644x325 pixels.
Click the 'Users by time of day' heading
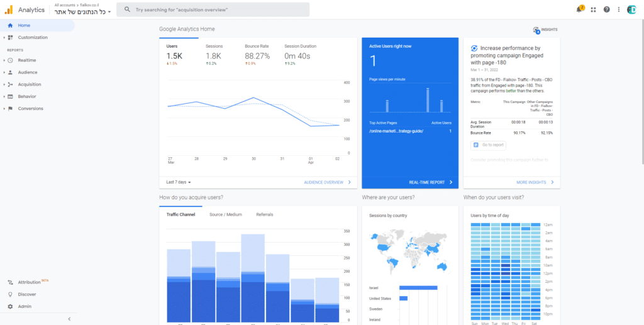pos(489,216)
